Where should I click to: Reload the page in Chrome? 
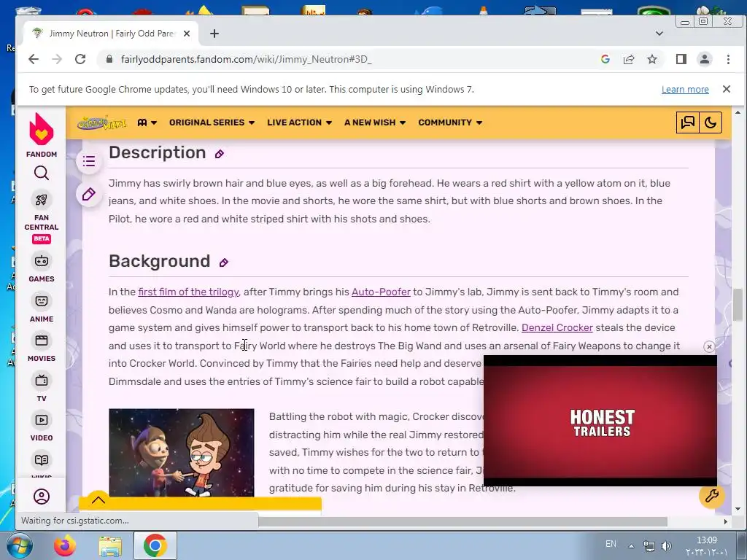click(80, 59)
